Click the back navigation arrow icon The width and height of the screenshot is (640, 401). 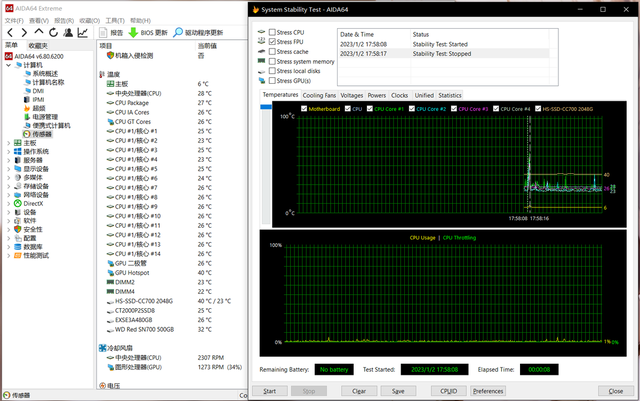coord(10,33)
